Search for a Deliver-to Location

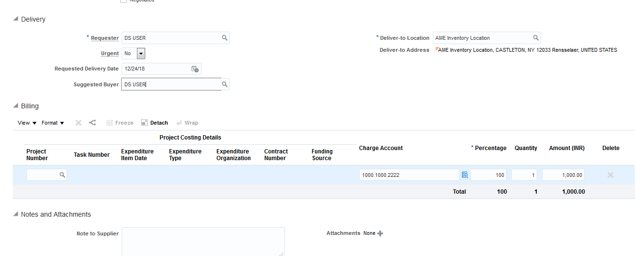coord(536,38)
